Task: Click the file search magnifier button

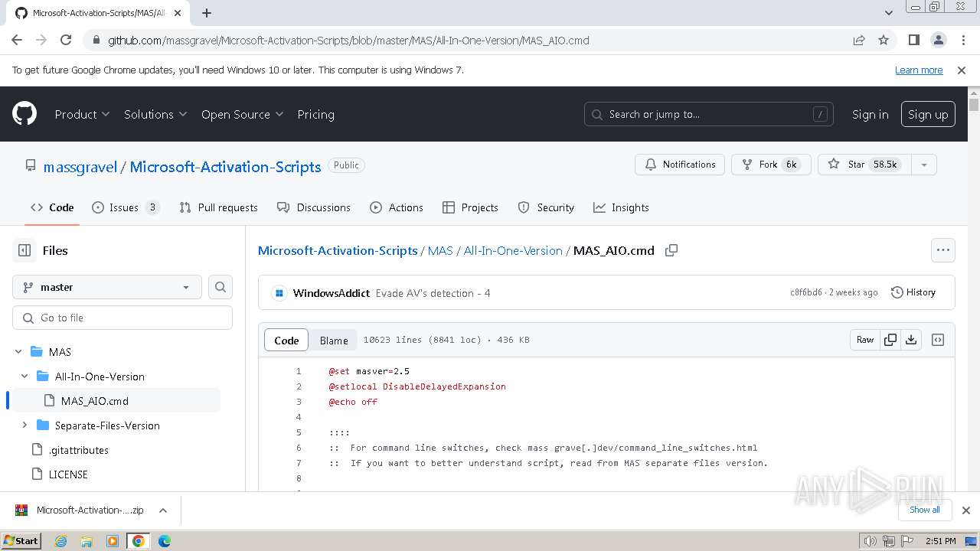Action: pos(220,287)
